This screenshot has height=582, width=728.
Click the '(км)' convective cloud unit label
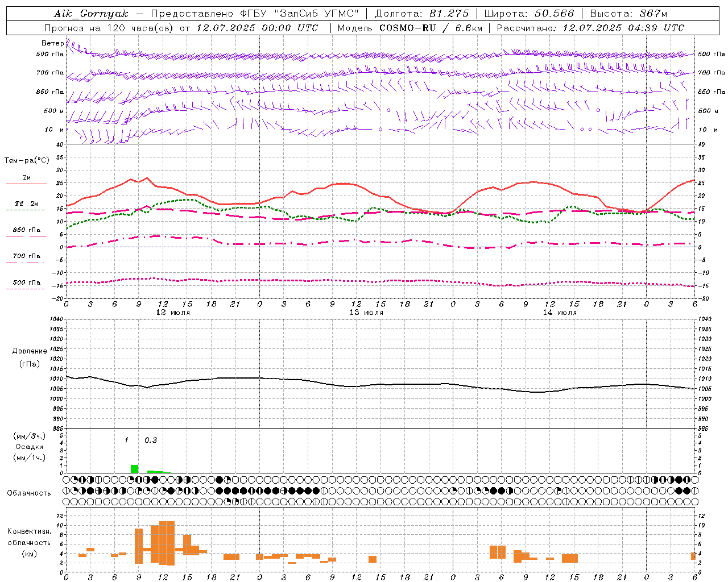pos(29,554)
